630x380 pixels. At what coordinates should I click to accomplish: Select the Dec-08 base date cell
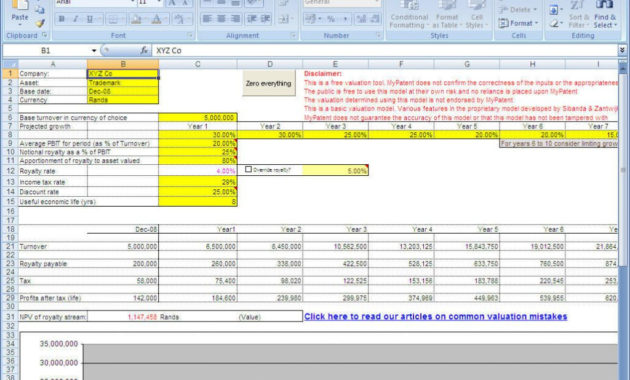tap(123, 91)
